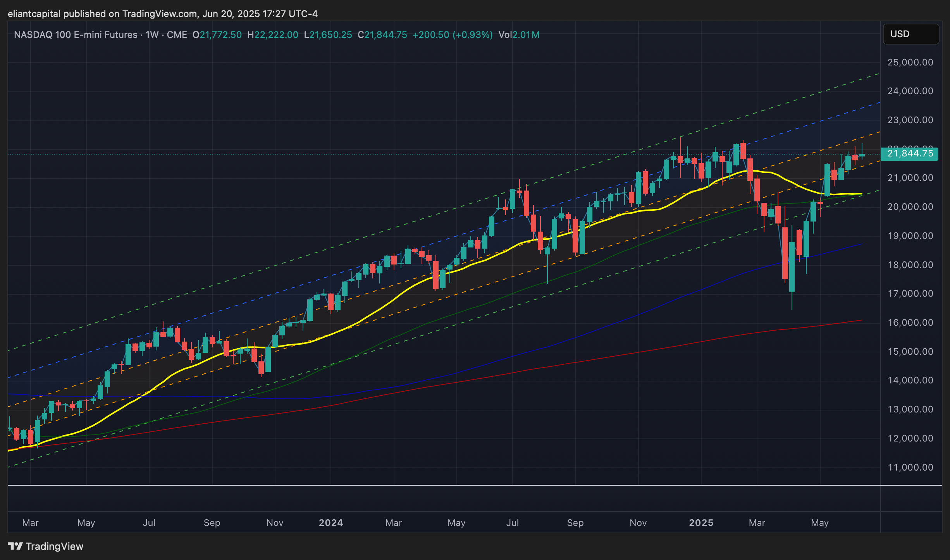Click the Open value O21,772.50
950x560 pixels.
[x=217, y=35]
